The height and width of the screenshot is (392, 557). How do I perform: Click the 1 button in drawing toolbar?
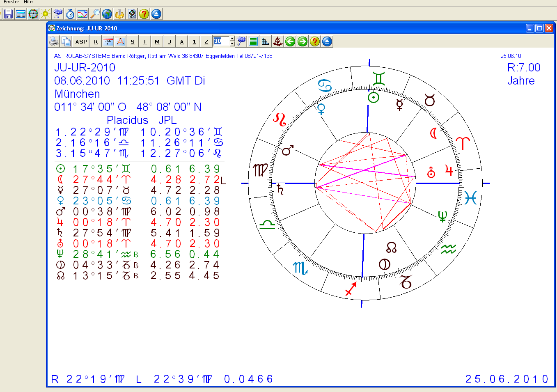tap(194, 41)
